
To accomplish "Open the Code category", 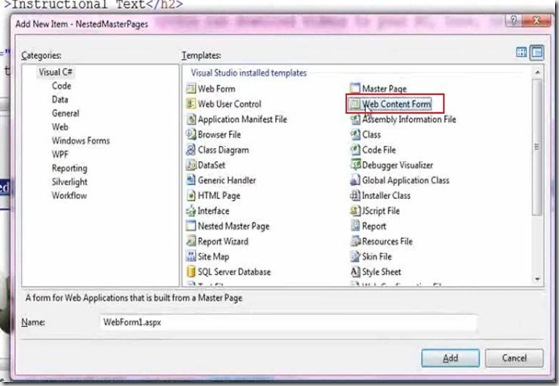I will [x=61, y=86].
